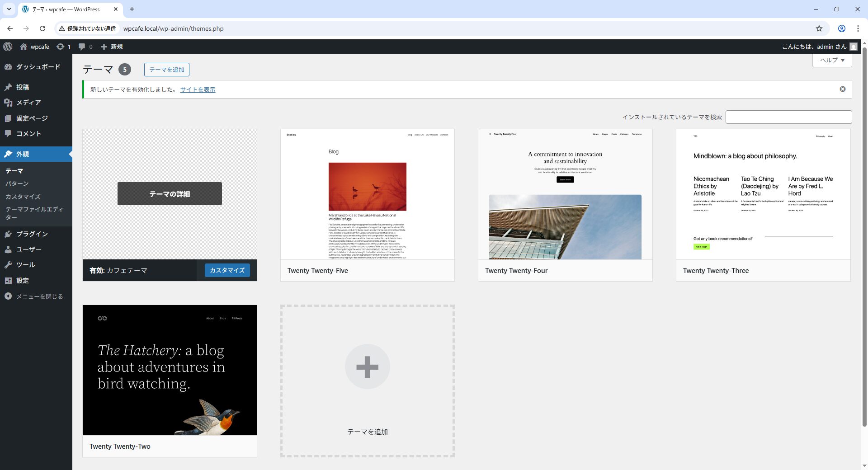Select the Twenty Twenty-Four theme thumbnail
This screenshot has height=470, width=868.
click(565, 194)
